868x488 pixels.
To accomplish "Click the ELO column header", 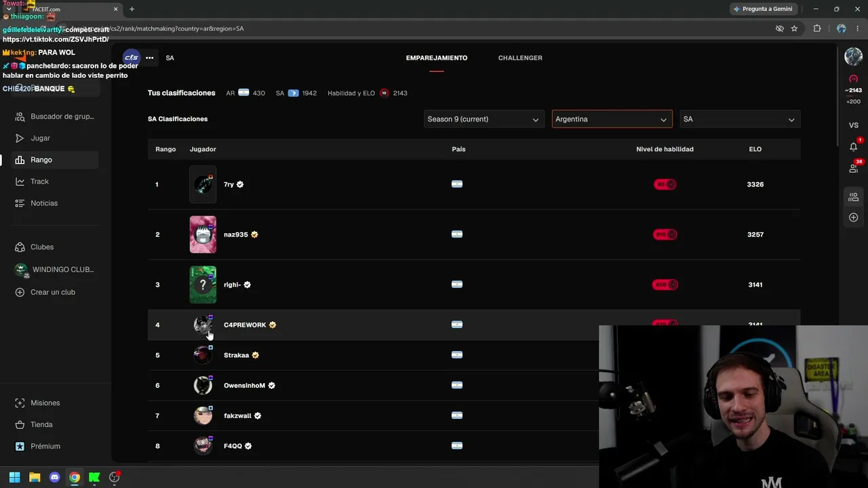I will (x=755, y=149).
